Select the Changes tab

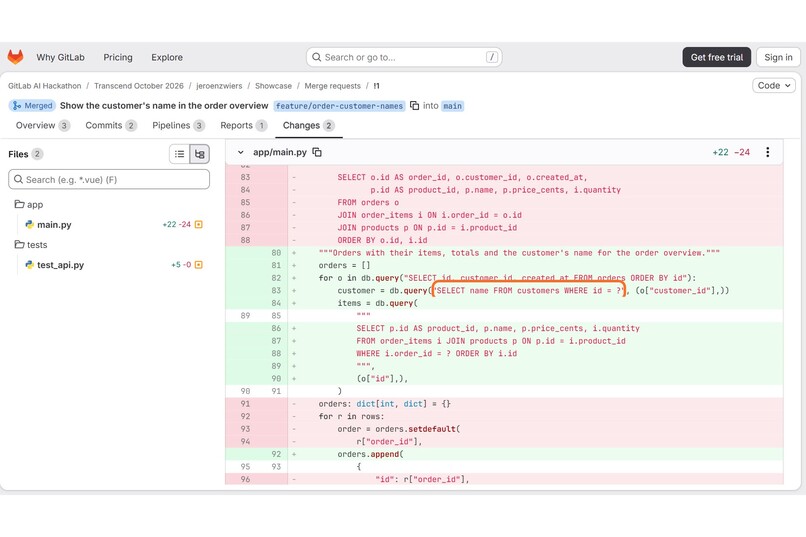pos(308,125)
